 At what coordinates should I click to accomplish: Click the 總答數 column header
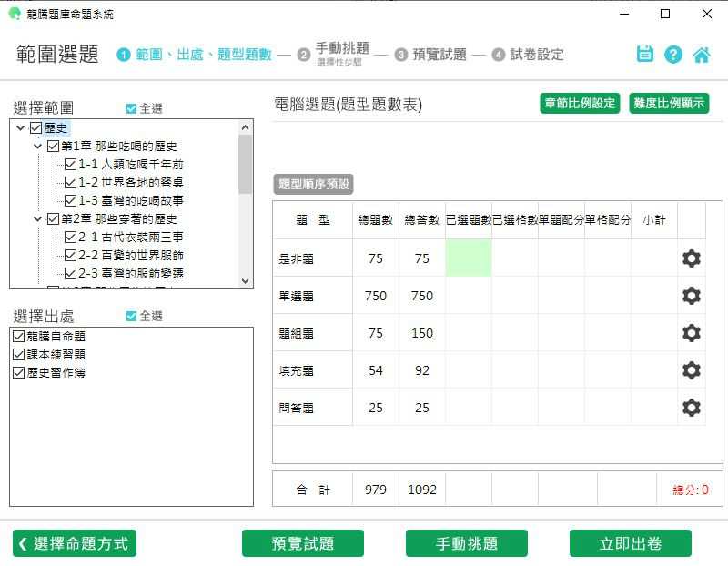point(422,220)
